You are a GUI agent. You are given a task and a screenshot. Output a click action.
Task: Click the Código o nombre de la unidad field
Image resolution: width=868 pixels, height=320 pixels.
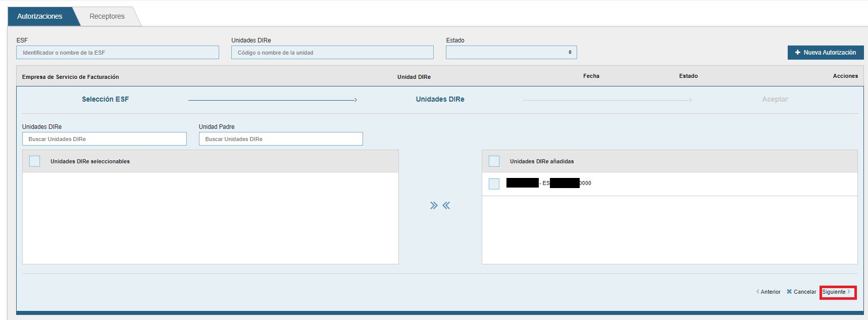[x=332, y=53]
